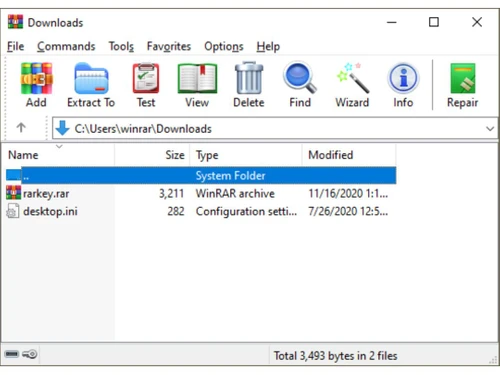This screenshot has height=375, width=500.
Task: Click the Total 3,493 bytes status text
Action: click(335, 356)
